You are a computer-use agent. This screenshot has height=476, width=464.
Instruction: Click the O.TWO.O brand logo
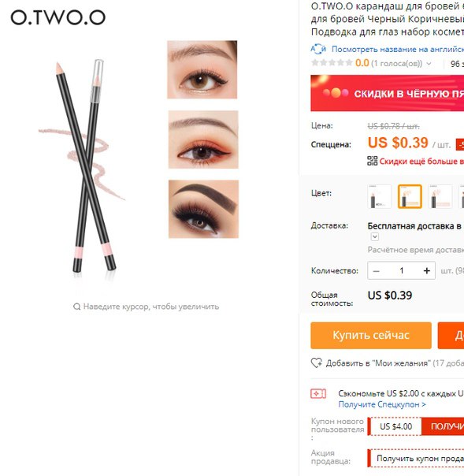tap(58, 17)
